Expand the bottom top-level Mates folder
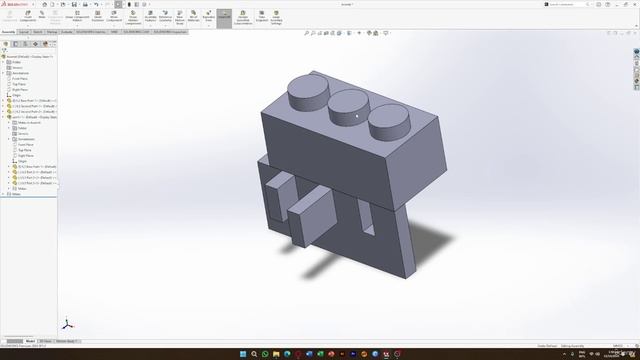The width and height of the screenshot is (640, 360). tap(3, 194)
